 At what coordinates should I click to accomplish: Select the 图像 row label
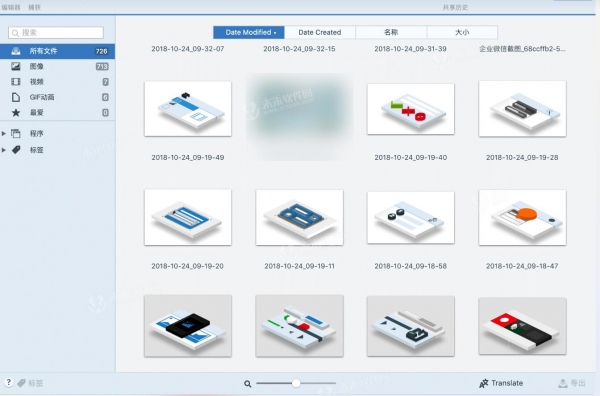pos(36,66)
